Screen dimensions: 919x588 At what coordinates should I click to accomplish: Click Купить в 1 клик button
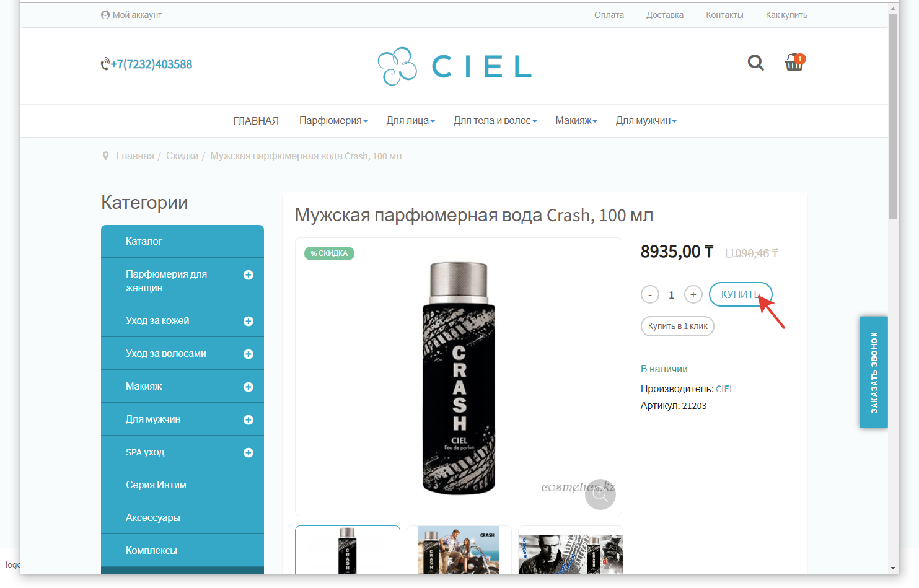(x=677, y=326)
